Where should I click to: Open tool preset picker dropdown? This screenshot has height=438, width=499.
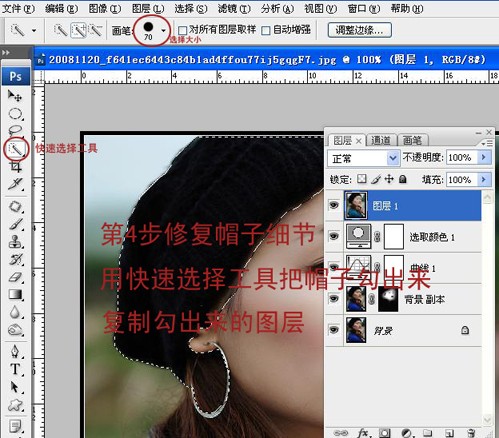click(34, 31)
